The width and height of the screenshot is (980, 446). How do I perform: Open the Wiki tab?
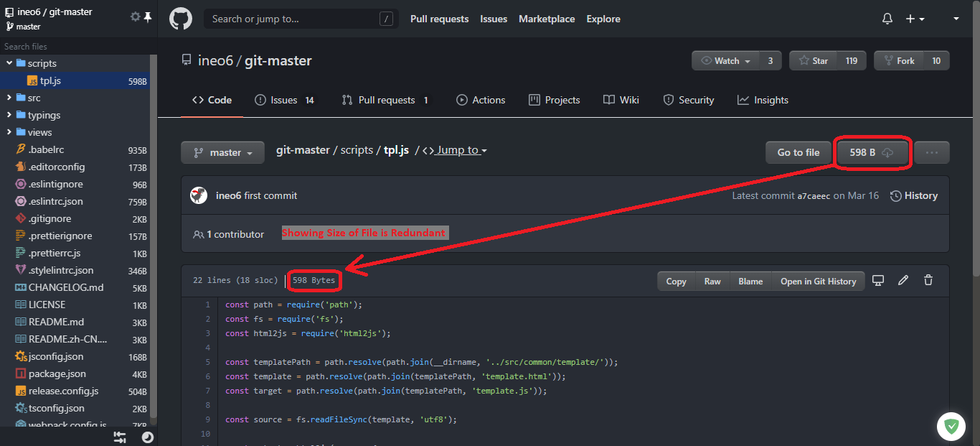pyautogui.click(x=621, y=100)
